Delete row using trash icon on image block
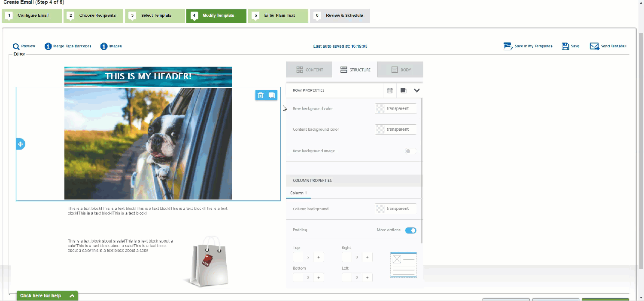Screen dimensions: 644x301 click(x=261, y=95)
